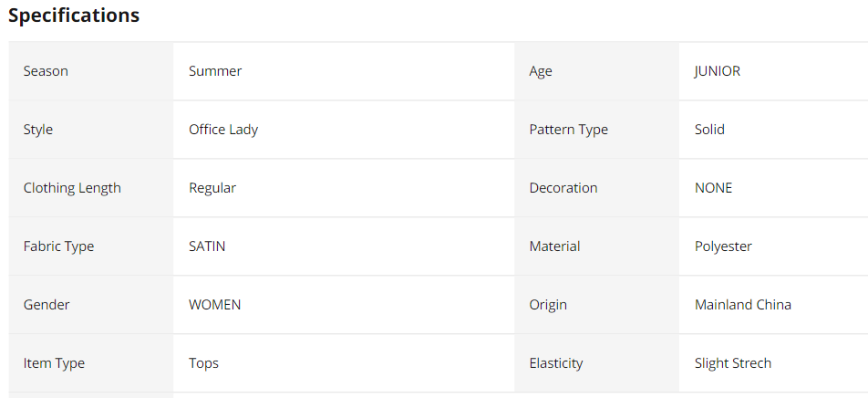This screenshot has width=868, height=398.
Task: Click the Item Type label
Action: pyautogui.click(x=54, y=363)
